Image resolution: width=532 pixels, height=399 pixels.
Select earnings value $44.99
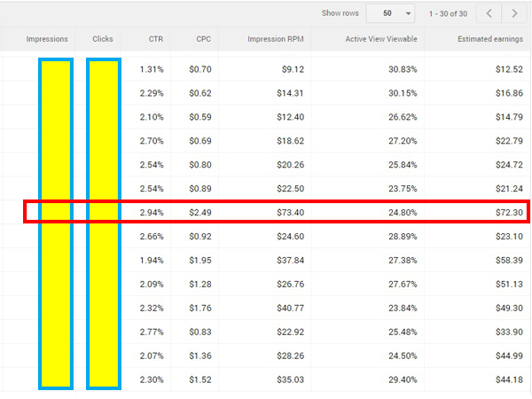pos(509,356)
